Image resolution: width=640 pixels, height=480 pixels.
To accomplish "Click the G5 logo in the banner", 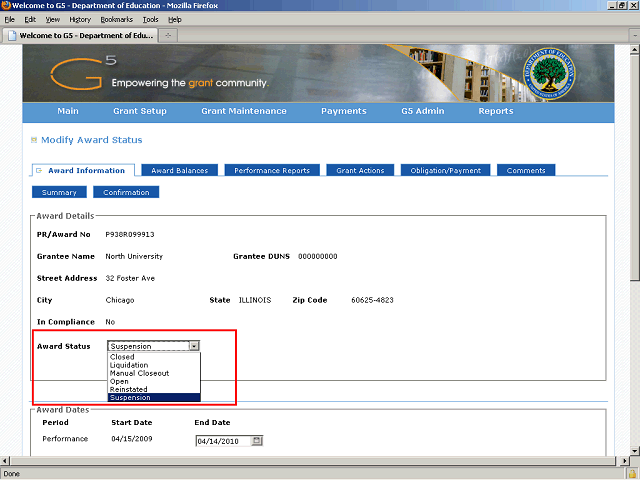I will click(x=83, y=73).
